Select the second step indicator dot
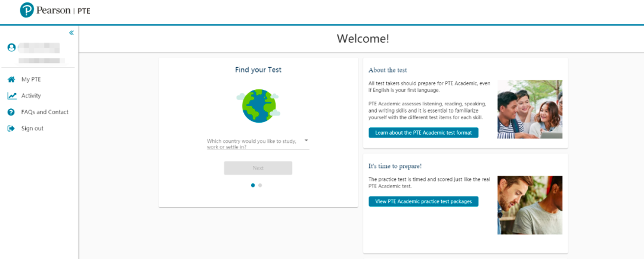This screenshot has width=644, height=259. (260, 185)
